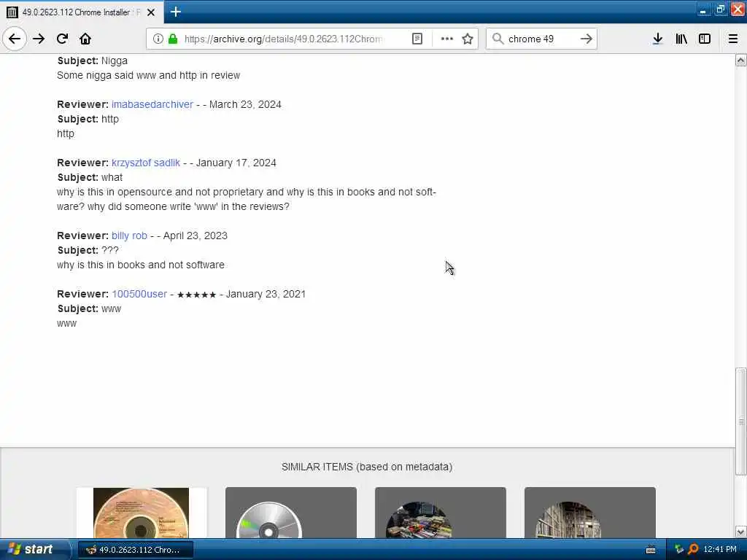
Task: Show site information icon in address bar
Action: [x=158, y=39]
